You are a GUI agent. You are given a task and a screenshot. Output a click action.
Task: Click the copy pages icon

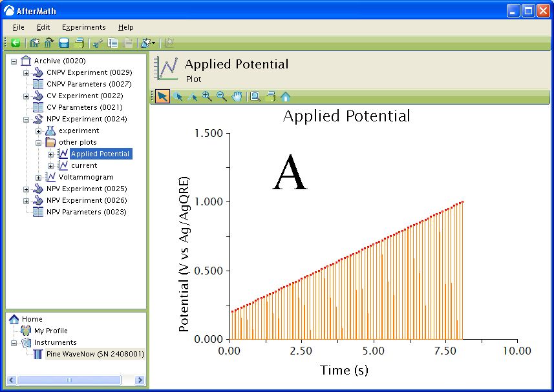[112, 43]
